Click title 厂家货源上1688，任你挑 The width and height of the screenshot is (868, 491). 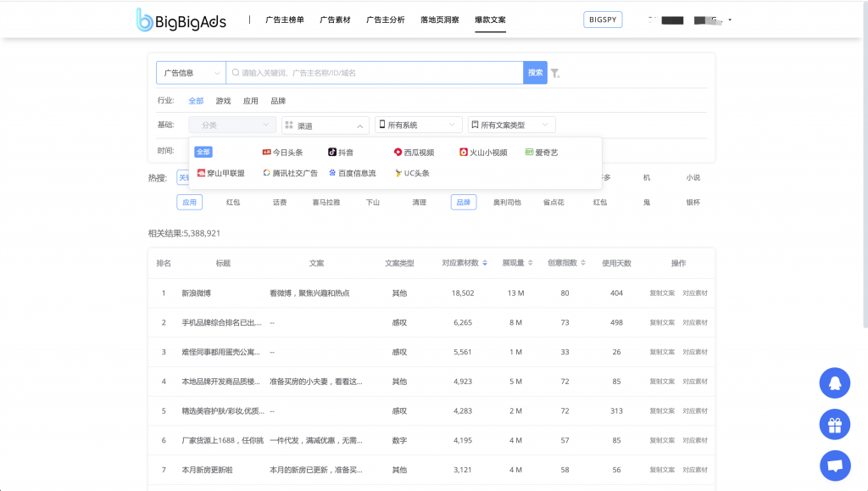point(223,441)
